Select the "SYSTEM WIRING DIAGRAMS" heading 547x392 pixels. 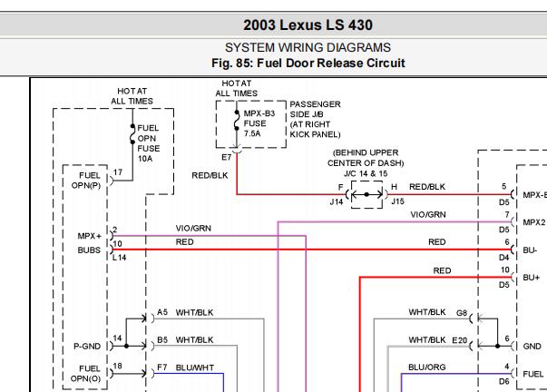pyautogui.click(x=308, y=47)
